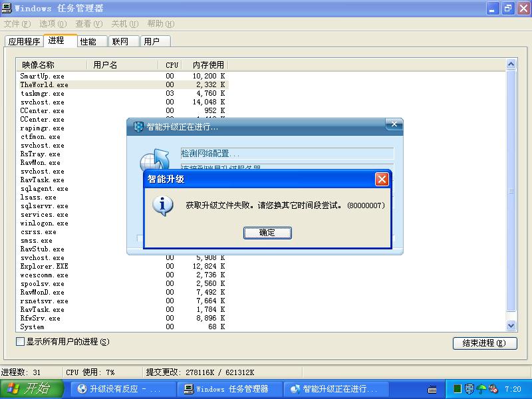Switch to the 性能 tab
This screenshot has height=399, width=532.
coord(92,41)
